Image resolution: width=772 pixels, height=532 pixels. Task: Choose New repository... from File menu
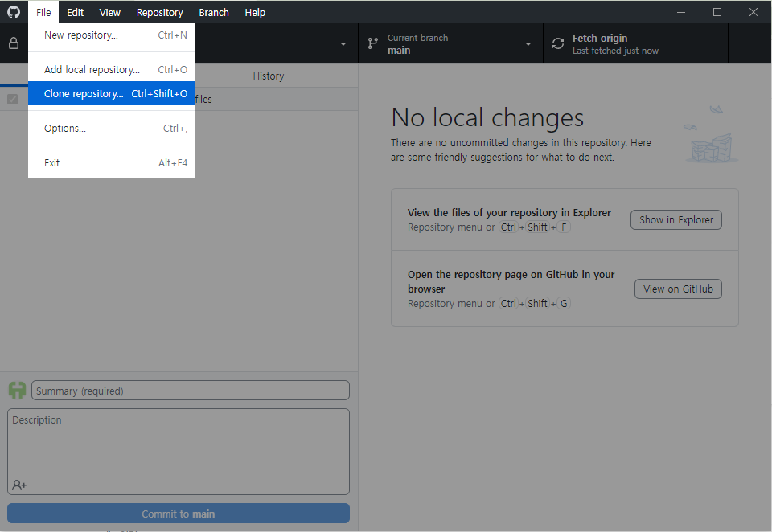pyautogui.click(x=112, y=35)
